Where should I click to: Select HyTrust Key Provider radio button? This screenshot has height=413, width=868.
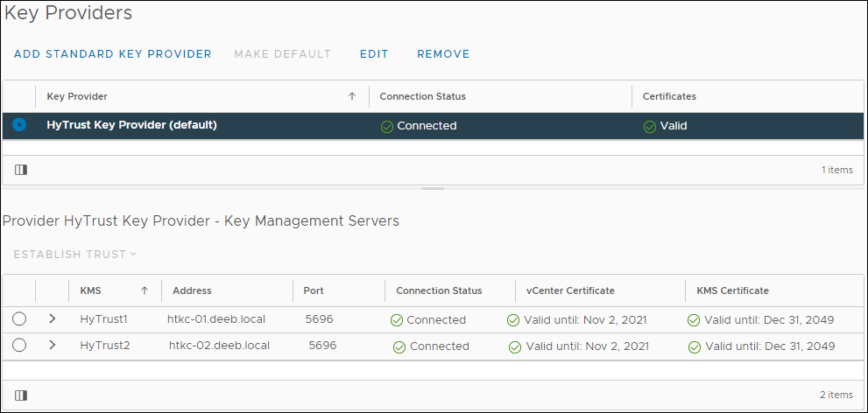[x=19, y=125]
